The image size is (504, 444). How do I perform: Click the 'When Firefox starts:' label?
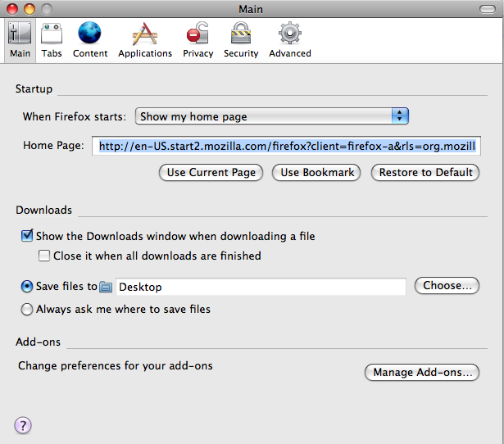point(75,116)
